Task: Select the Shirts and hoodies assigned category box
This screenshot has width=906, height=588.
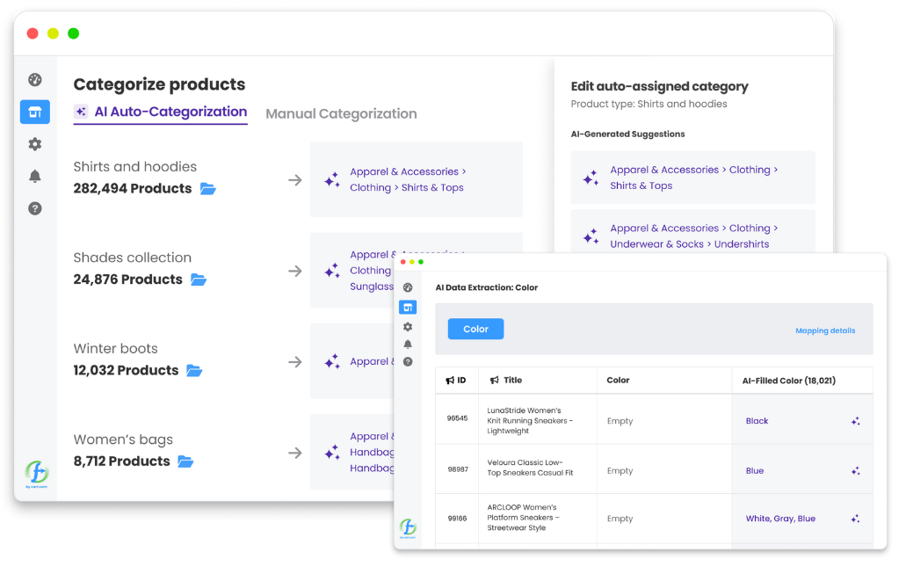Action: 417,180
